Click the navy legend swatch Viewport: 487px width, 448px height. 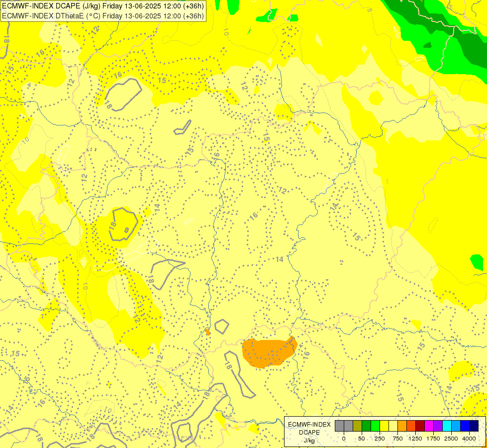tap(474, 426)
